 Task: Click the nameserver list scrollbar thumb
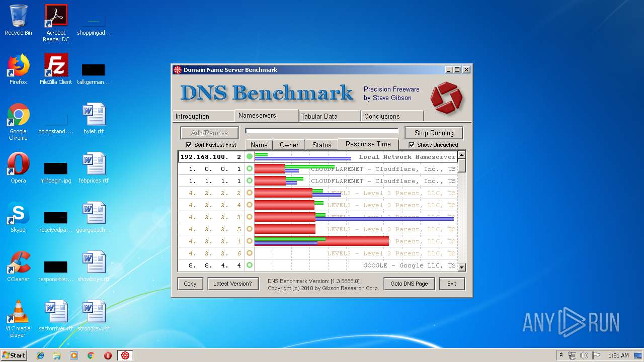pos(462,165)
